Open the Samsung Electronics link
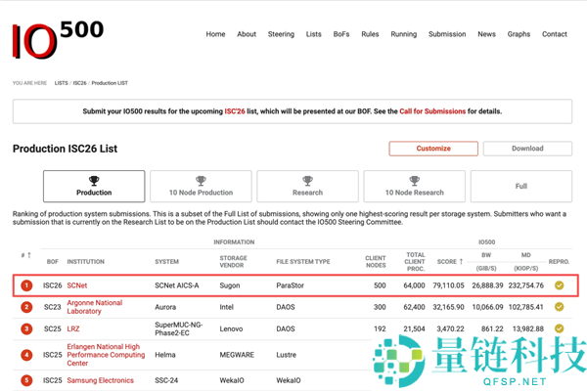Viewport: 587px width, 392px height. click(101, 380)
